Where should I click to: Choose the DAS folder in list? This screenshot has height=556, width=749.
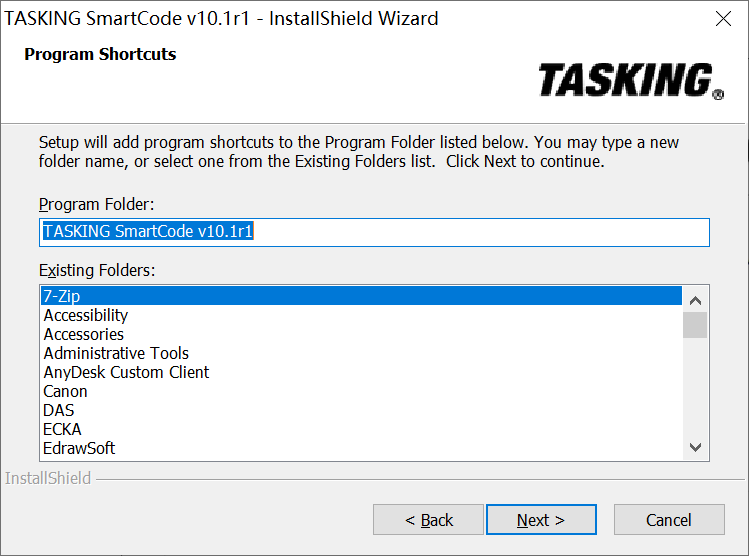[58, 410]
